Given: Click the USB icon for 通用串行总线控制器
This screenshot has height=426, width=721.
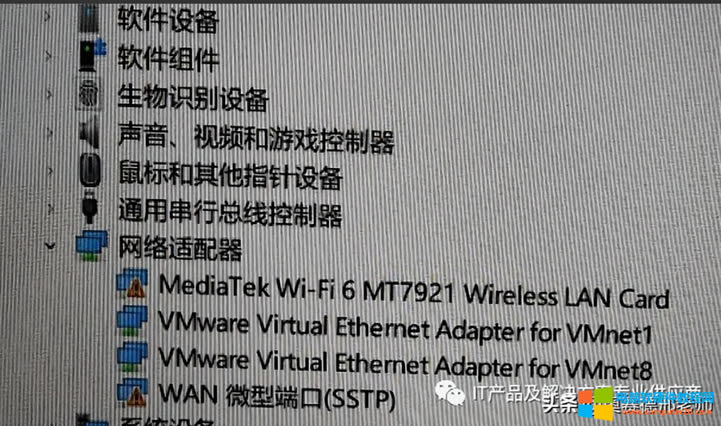Looking at the screenshot, I should coord(90,207).
